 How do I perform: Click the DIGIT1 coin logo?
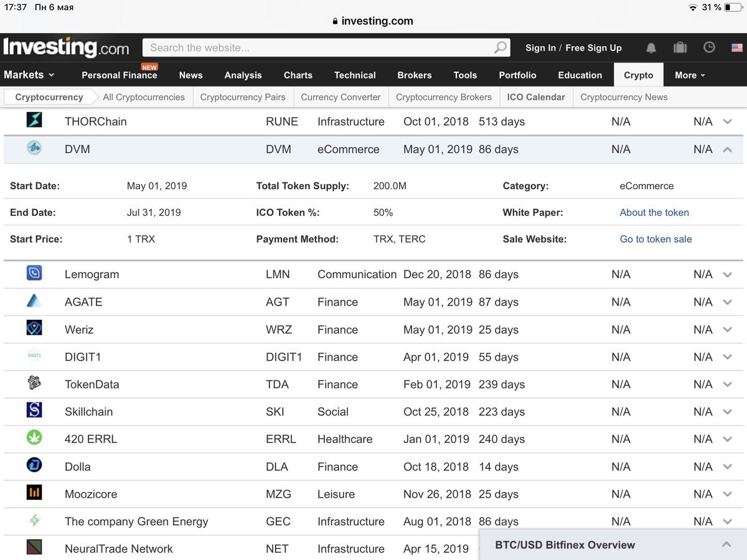pos(34,356)
